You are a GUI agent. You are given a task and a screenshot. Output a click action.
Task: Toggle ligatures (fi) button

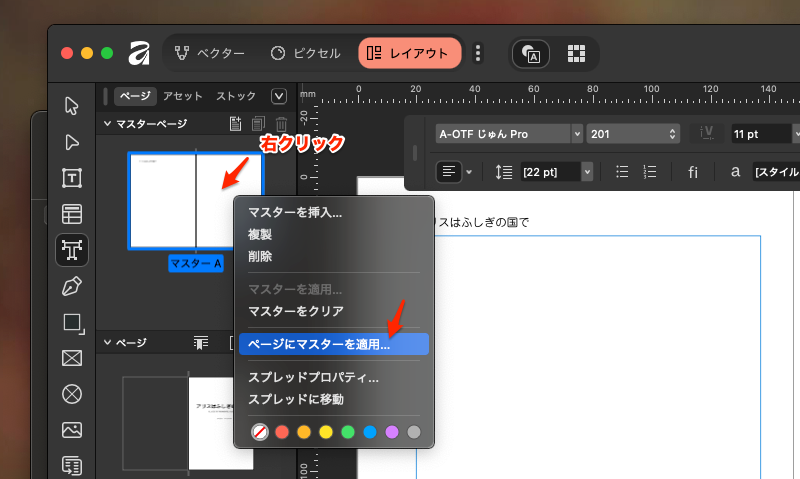pyautogui.click(x=693, y=172)
